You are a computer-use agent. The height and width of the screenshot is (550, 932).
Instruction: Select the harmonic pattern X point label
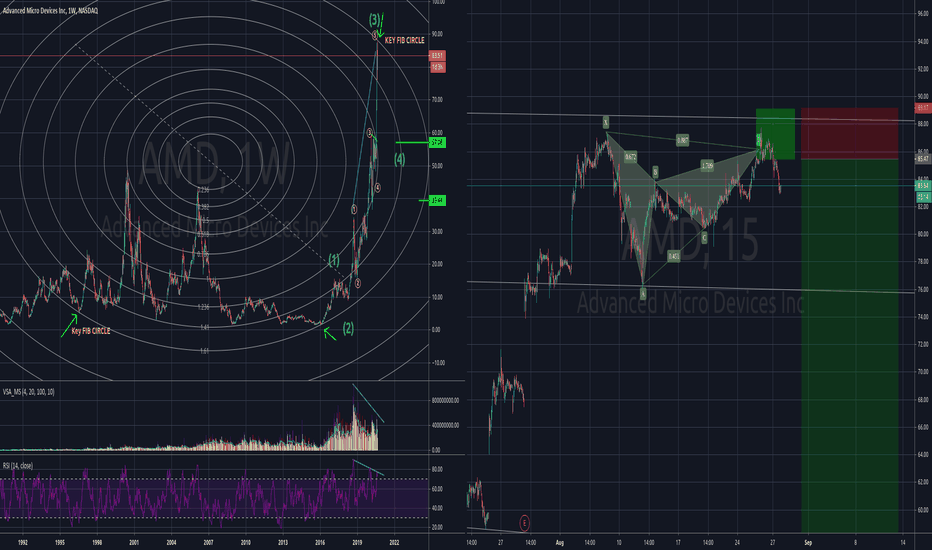pyautogui.click(x=606, y=122)
